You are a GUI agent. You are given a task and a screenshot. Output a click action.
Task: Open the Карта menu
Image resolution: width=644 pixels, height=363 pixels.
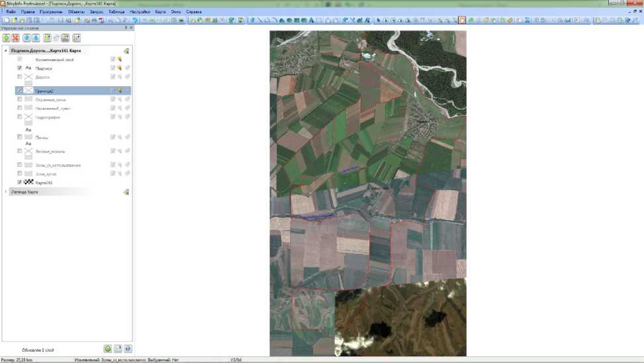click(x=160, y=12)
